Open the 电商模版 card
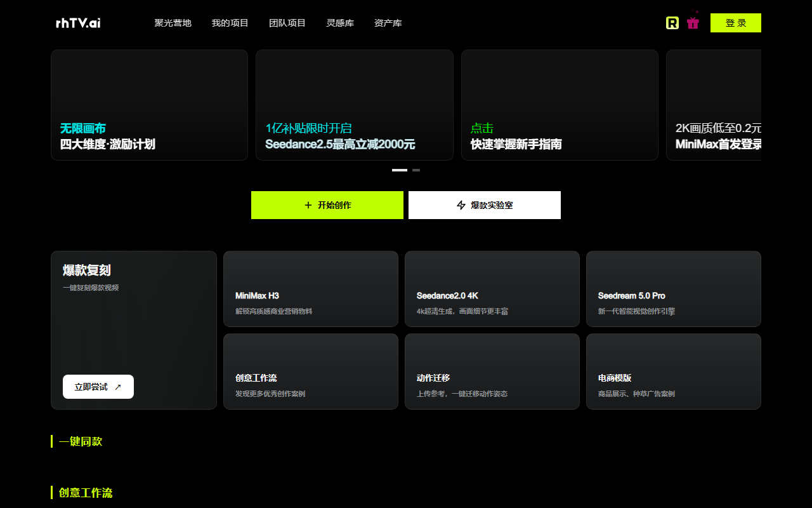Image resolution: width=812 pixels, height=508 pixels. click(674, 371)
